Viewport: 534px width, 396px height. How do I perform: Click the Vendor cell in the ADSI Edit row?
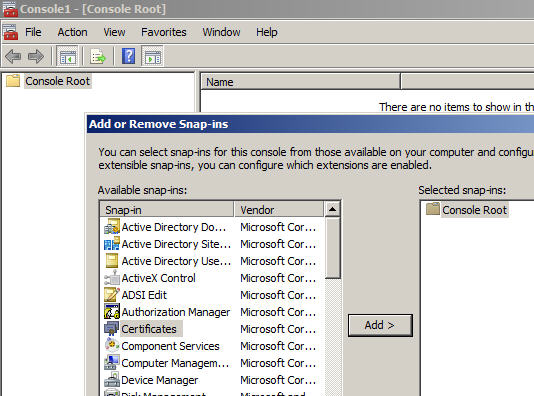(278, 295)
